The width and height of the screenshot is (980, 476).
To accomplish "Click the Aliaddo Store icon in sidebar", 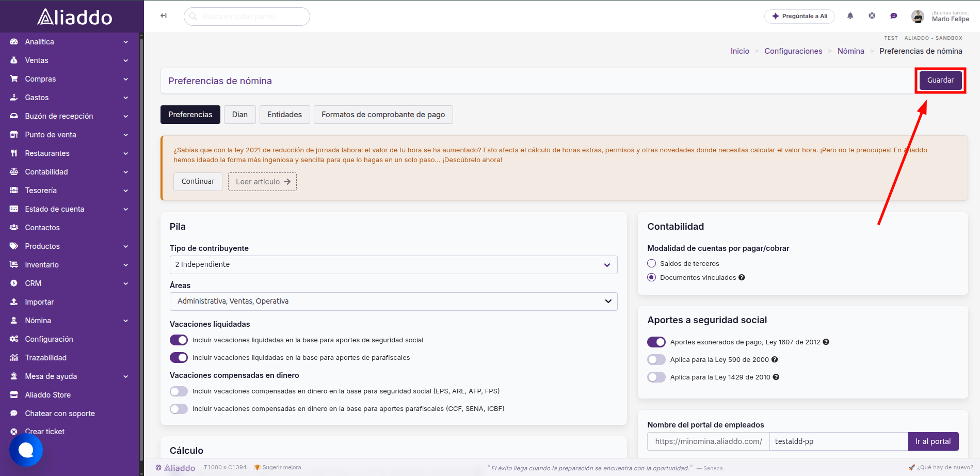I will click(x=14, y=395).
